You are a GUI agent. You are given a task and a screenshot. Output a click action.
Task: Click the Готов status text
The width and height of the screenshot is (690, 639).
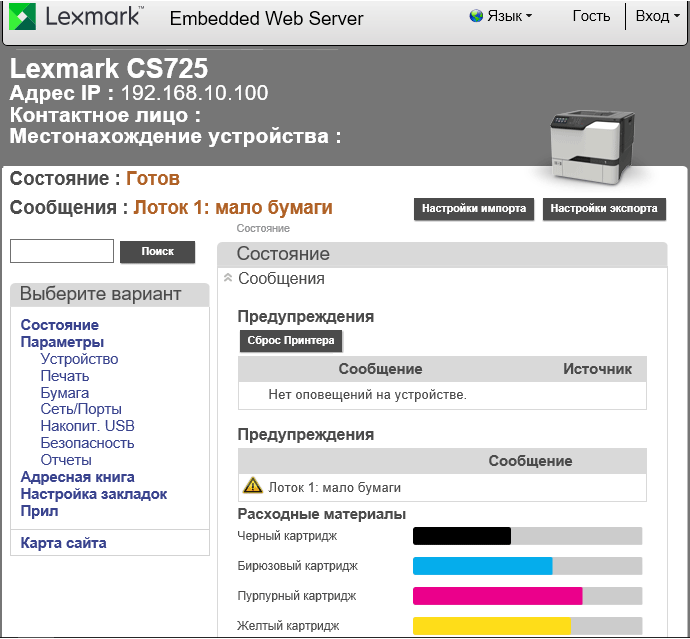(153, 179)
